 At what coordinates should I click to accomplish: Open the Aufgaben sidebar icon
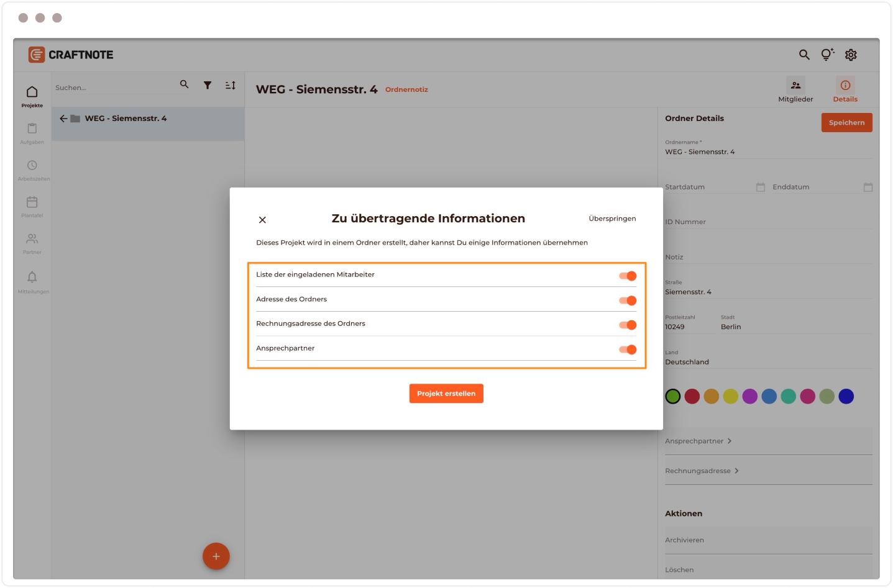32,129
